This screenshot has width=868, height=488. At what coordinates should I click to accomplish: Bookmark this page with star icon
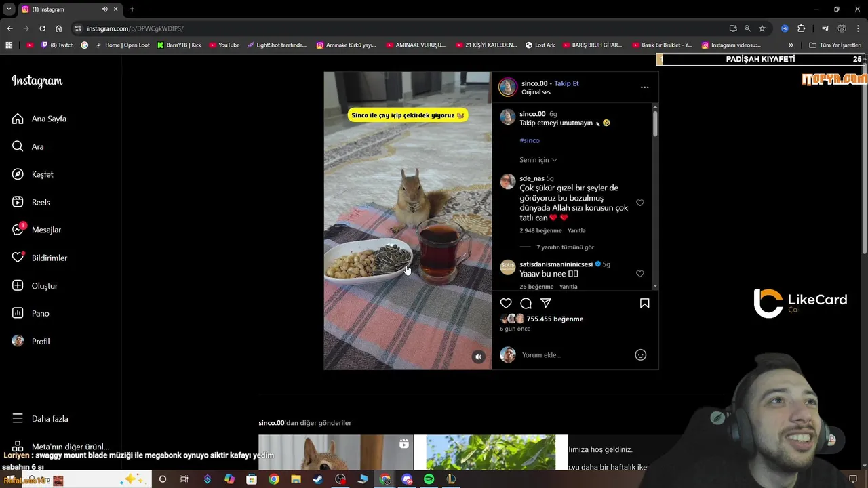coord(762,28)
